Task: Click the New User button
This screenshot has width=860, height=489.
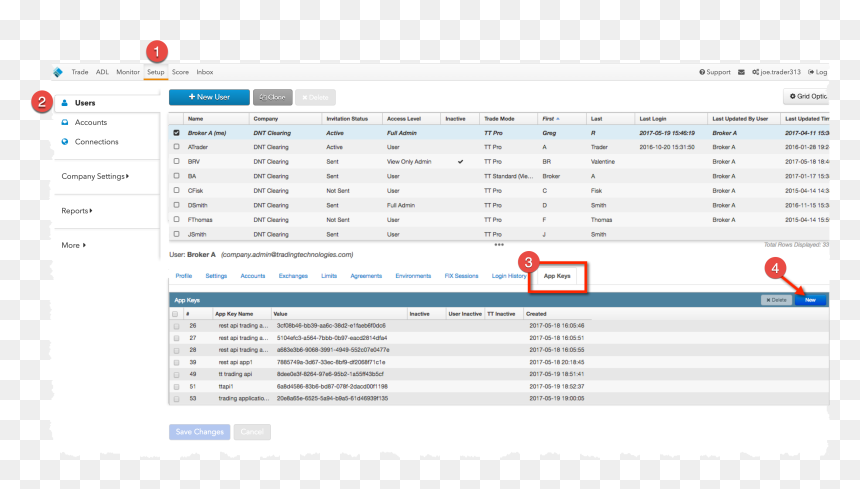Action: [x=209, y=97]
